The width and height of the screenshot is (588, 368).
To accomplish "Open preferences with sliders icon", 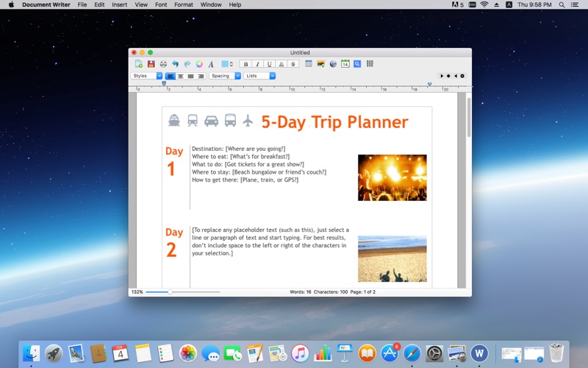I will pyautogui.click(x=370, y=63).
